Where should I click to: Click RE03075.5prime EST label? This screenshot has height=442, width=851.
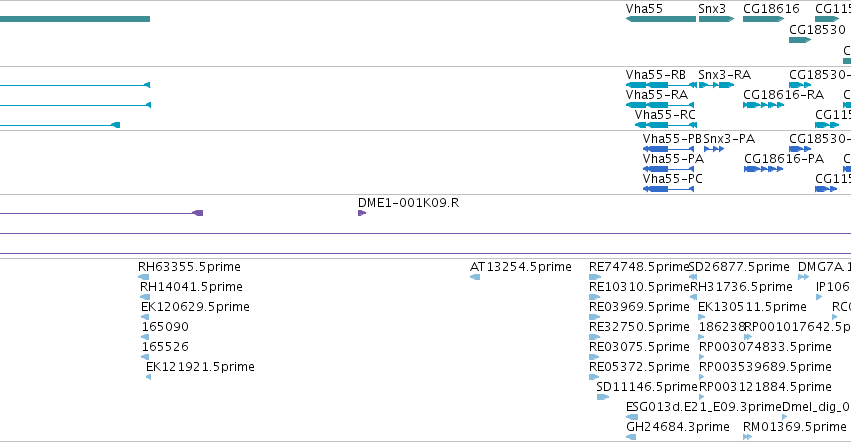pos(639,346)
